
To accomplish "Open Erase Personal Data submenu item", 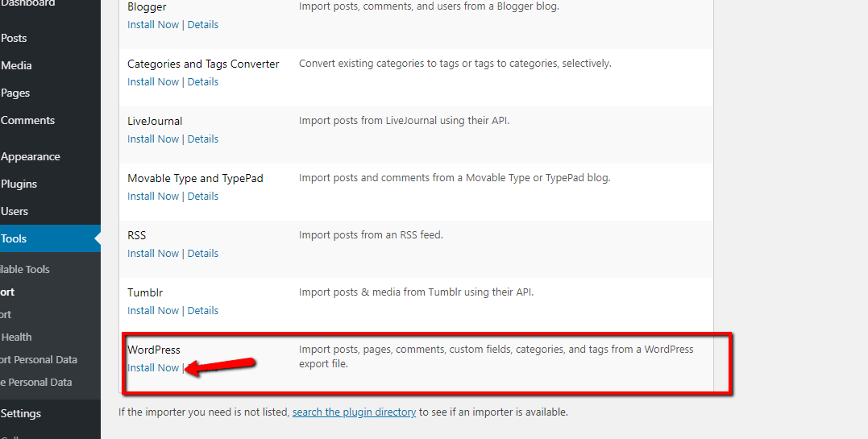I will point(36,383).
